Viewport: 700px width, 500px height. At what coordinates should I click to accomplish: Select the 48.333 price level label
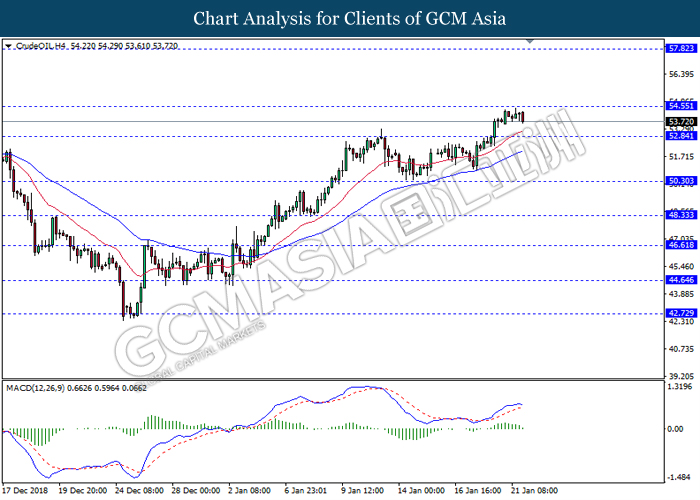click(x=681, y=215)
